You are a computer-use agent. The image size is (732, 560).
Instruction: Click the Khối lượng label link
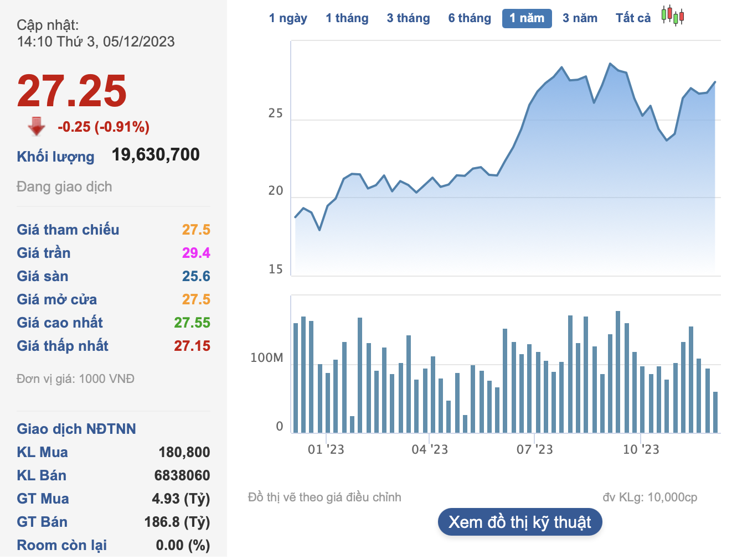tap(55, 157)
